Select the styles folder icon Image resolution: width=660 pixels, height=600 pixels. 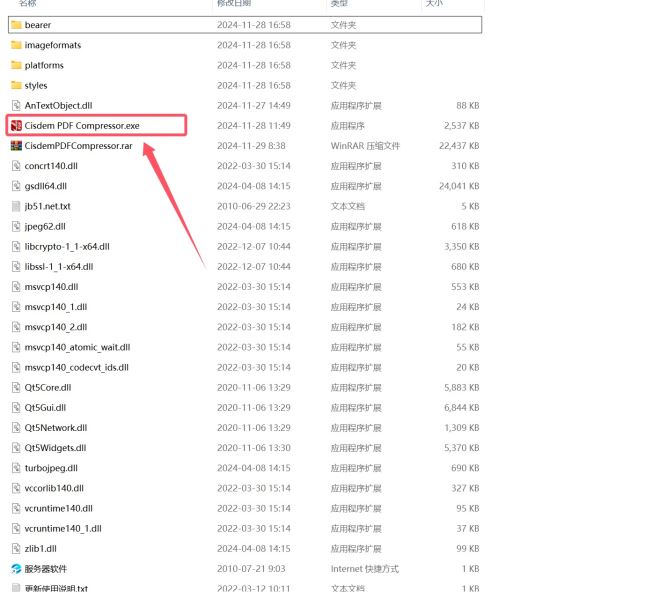click(16, 85)
